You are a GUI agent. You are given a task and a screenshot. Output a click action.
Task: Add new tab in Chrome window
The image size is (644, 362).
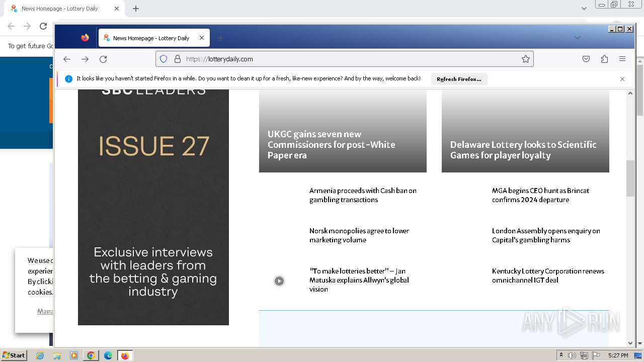(x=136, y=9)
